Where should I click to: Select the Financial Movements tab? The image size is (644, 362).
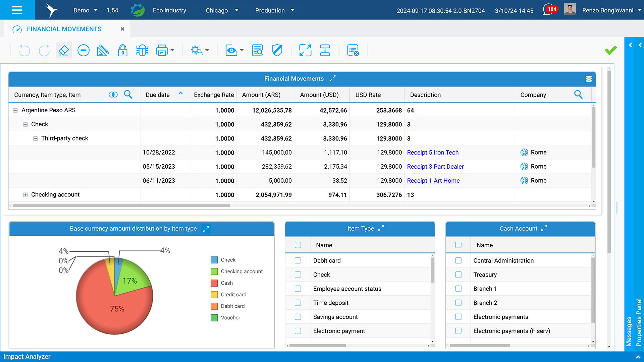(x=64, y=29)
